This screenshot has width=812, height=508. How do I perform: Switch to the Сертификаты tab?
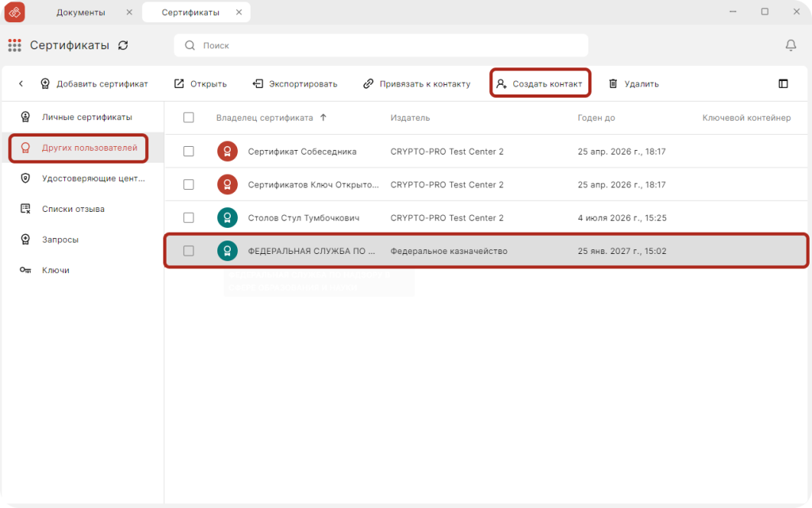[x=190, y=13]
